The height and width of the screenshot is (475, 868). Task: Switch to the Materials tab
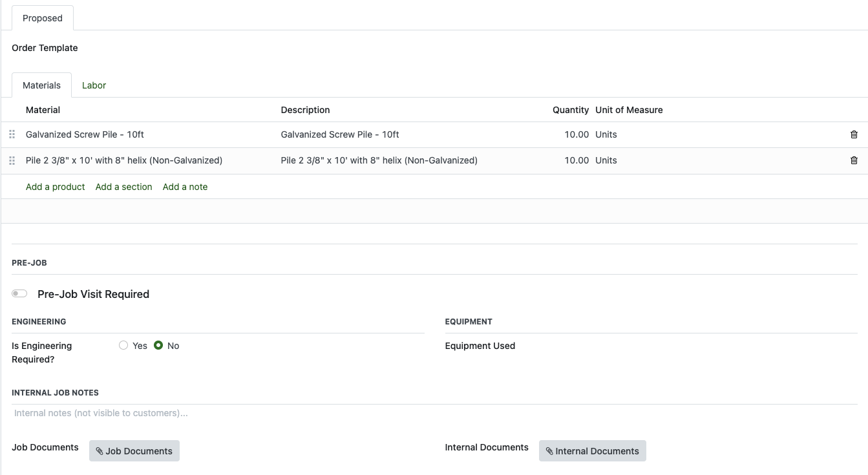(41, 85)
